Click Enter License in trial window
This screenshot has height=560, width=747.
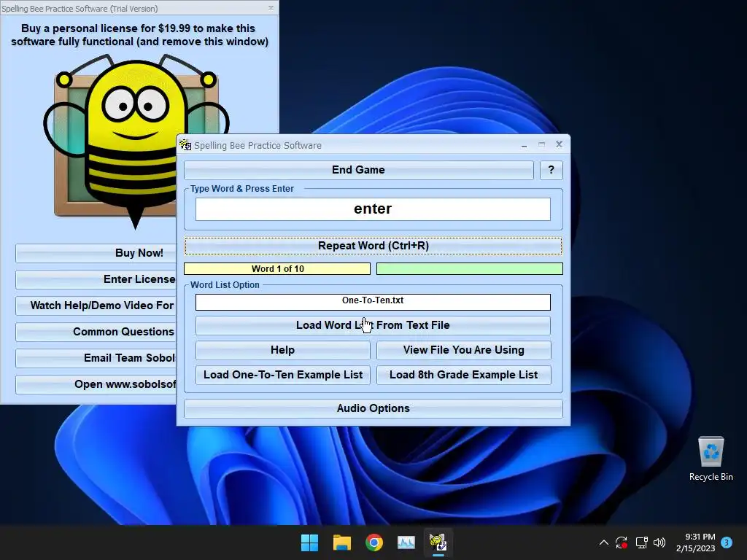point(96,279)
